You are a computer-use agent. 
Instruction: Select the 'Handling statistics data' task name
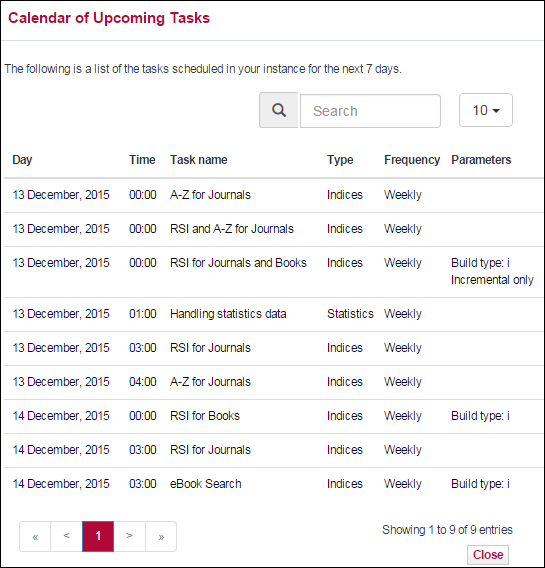click(x=228, y=314)
